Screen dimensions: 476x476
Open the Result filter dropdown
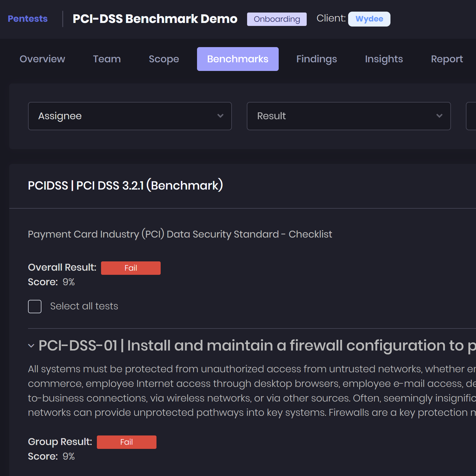349,116
